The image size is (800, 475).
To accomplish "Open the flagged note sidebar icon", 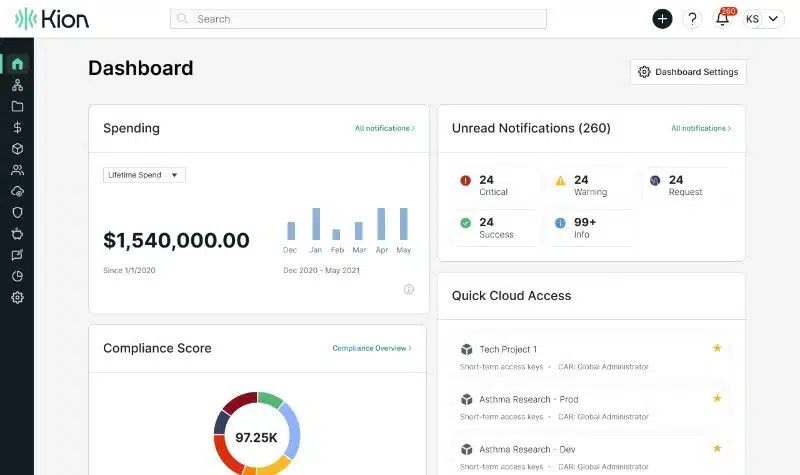I will tap(17, 255).
